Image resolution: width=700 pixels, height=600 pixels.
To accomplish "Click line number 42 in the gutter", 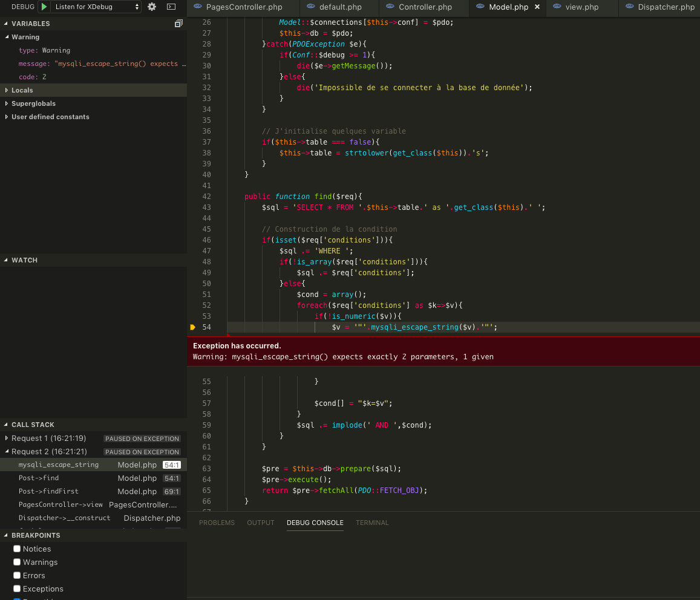I will click(206, 197).
